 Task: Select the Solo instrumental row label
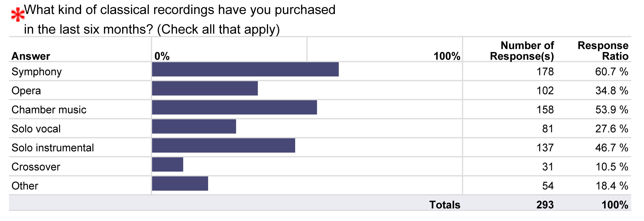point(53,148)
